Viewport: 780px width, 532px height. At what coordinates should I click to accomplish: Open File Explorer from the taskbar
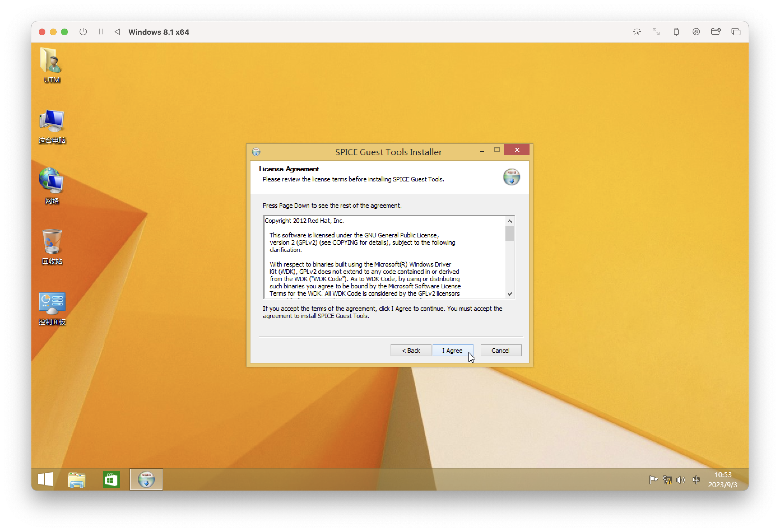coord(76,479)
